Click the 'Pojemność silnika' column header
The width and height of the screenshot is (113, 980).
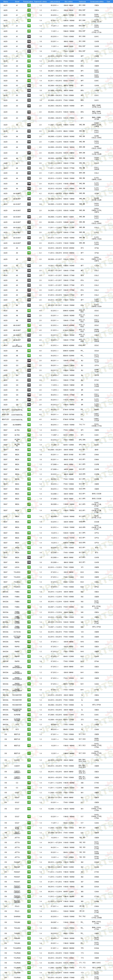click(40, 2)
